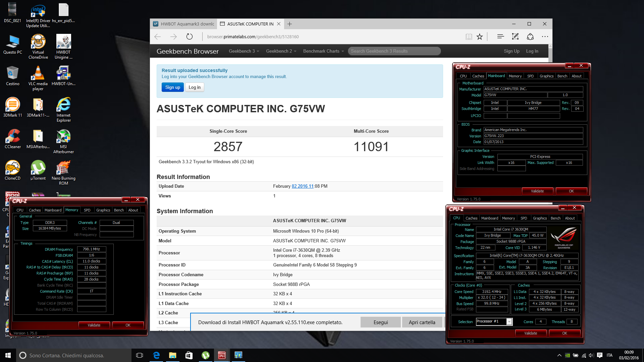Open the MSI Afterburner desktop icon
The height and width of the screenshot is (362, 644).
[x=63, y=141]
